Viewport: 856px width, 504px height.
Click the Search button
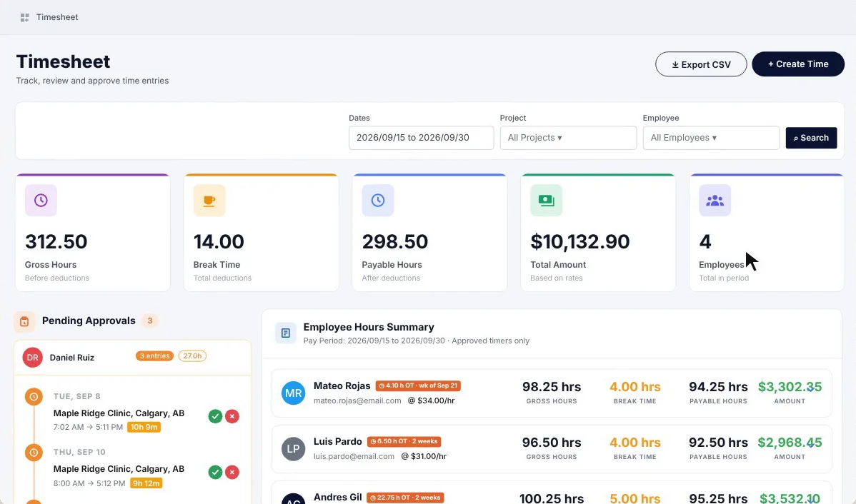pos(811,138)
